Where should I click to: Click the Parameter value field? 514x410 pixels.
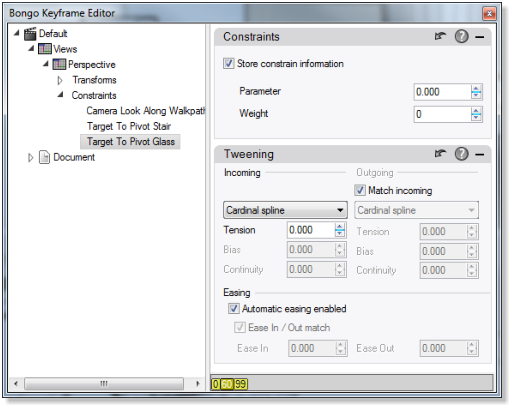[442, 92]
